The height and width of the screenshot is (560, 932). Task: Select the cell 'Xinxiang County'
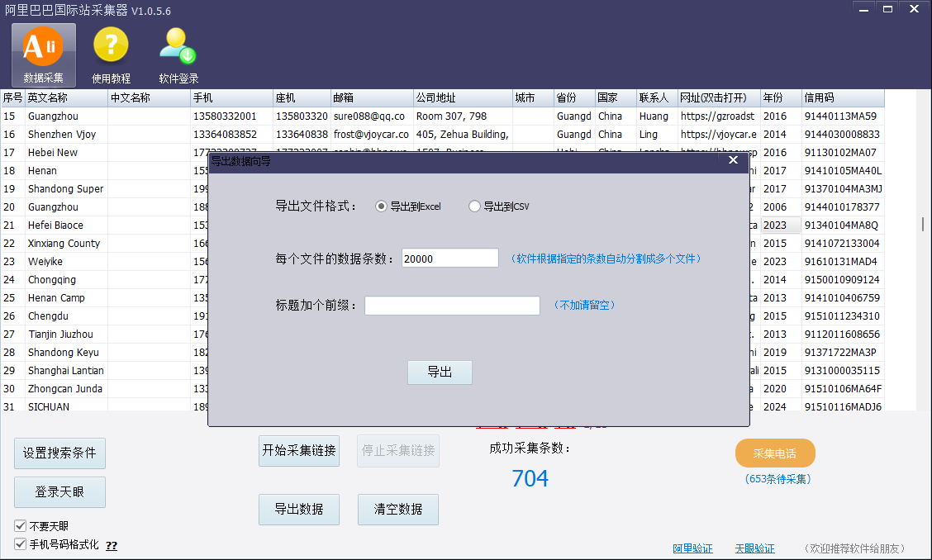(67, 244)
